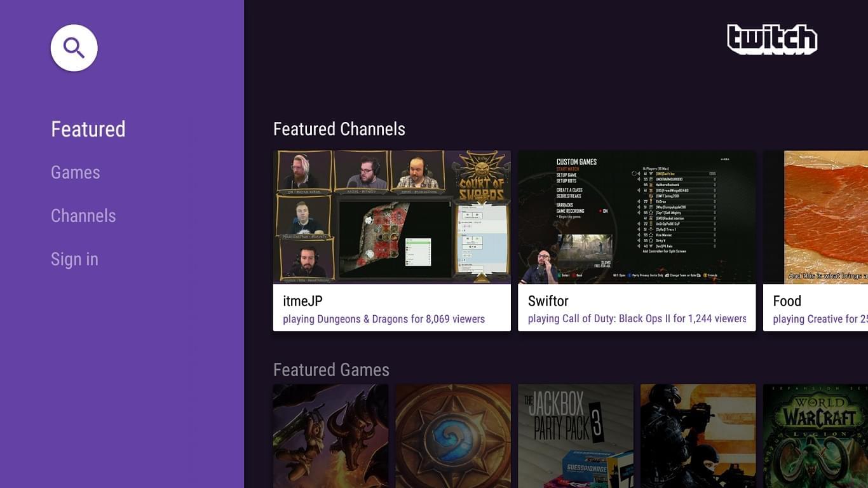
Task: Open the first featured game cover with dragon
Action: 330,436
